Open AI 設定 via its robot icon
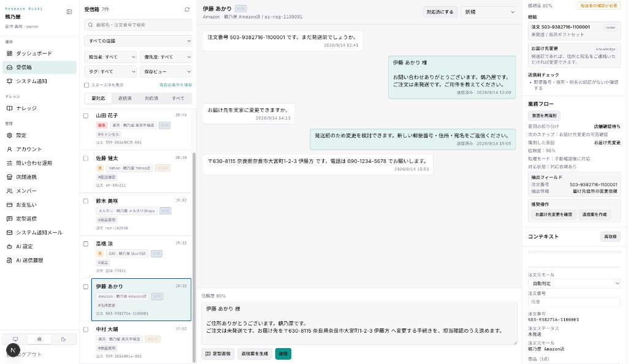Viewport: 628px width, 364px height. (x=10, y=246)
